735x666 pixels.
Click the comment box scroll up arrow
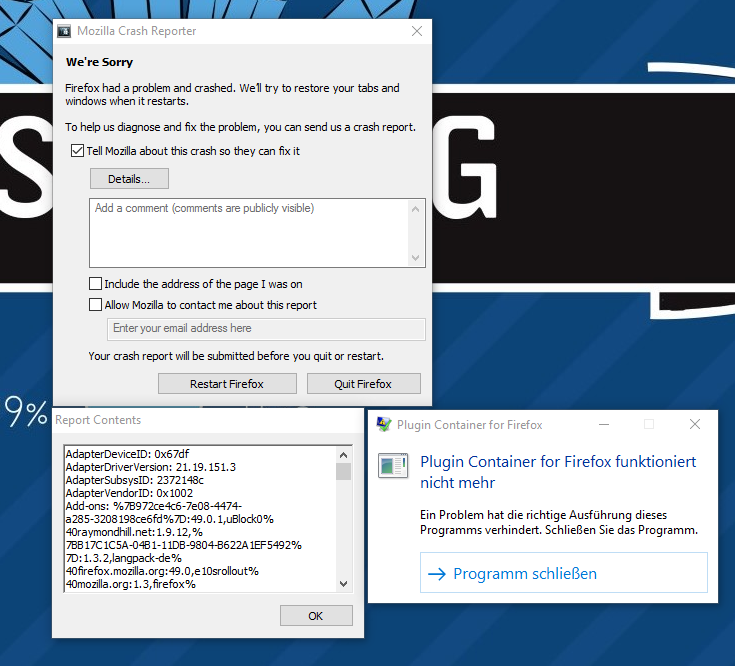tap(415, 209)
